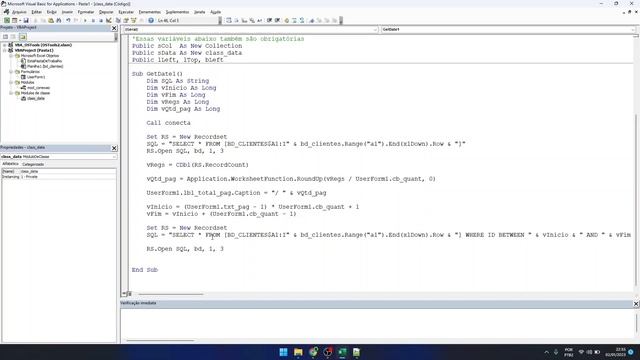
Task: Outdent the code with the Outdent icon
Action: [x=277, y=20]
